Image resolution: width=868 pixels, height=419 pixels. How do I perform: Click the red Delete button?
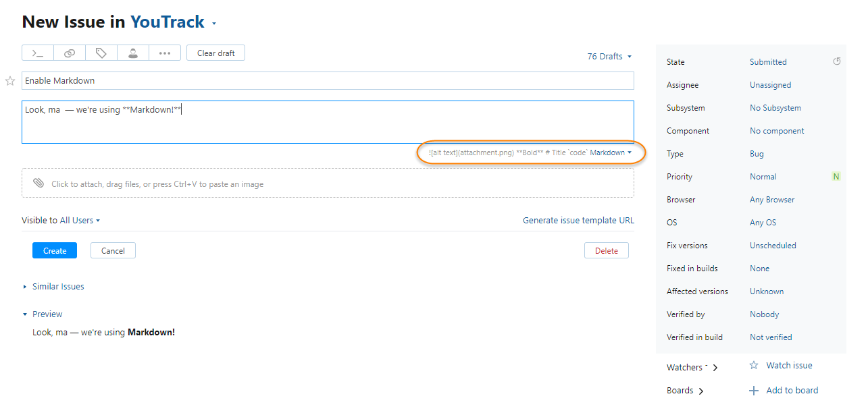pyautogui.click(x=607, y=251)
